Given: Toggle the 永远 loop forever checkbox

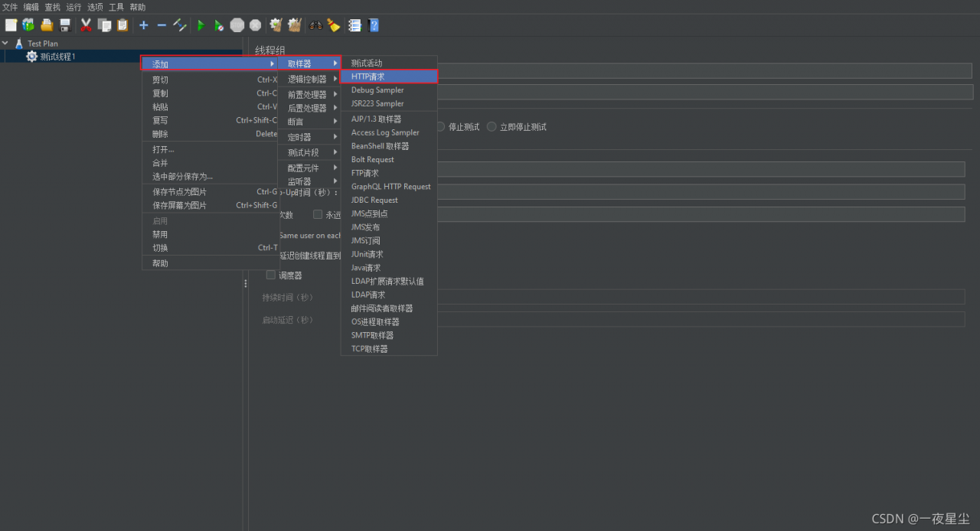Looking at the screenshot, I should (318, 215).
